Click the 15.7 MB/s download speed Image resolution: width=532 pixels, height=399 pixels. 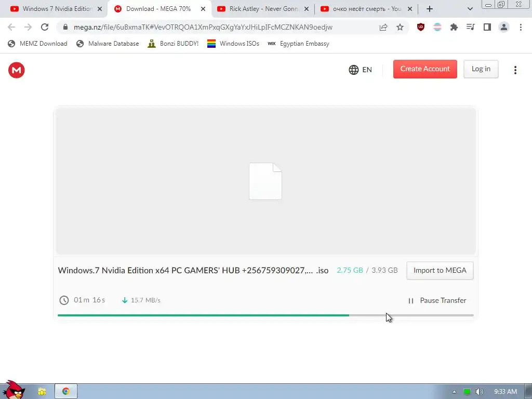[145, 300]
